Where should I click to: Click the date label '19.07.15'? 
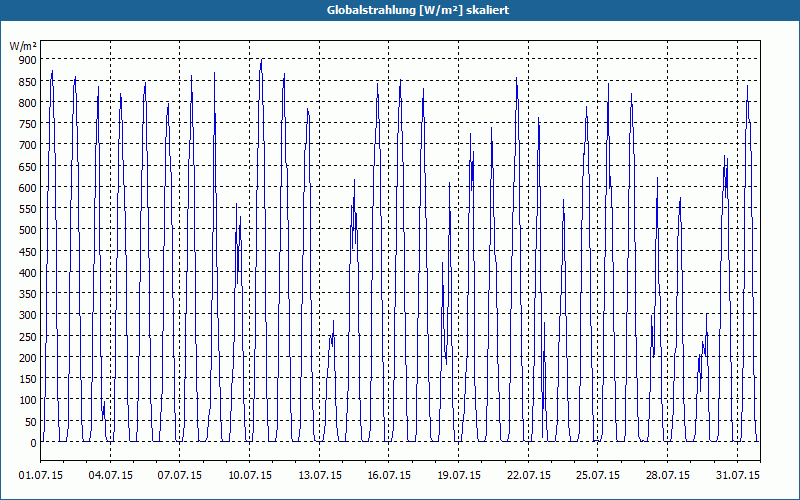click(459, 475)
